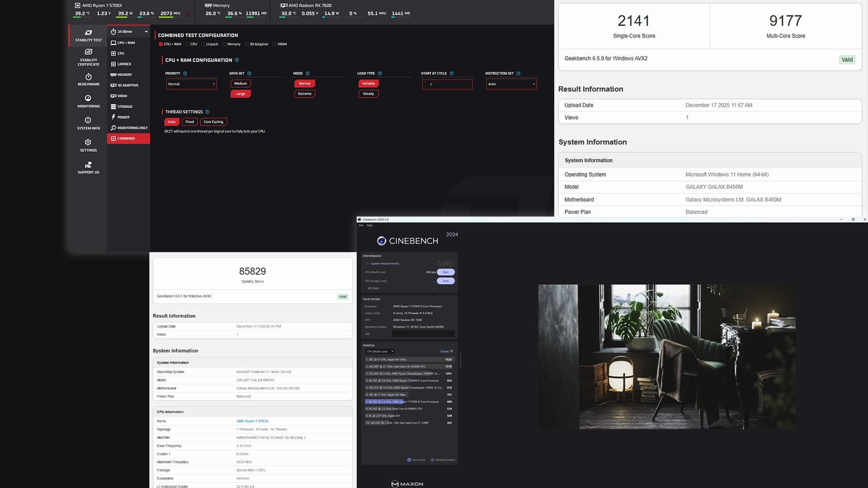868x488 pixels.
Task: Check the 3D Adaptive checkbox
Action: 247,44
